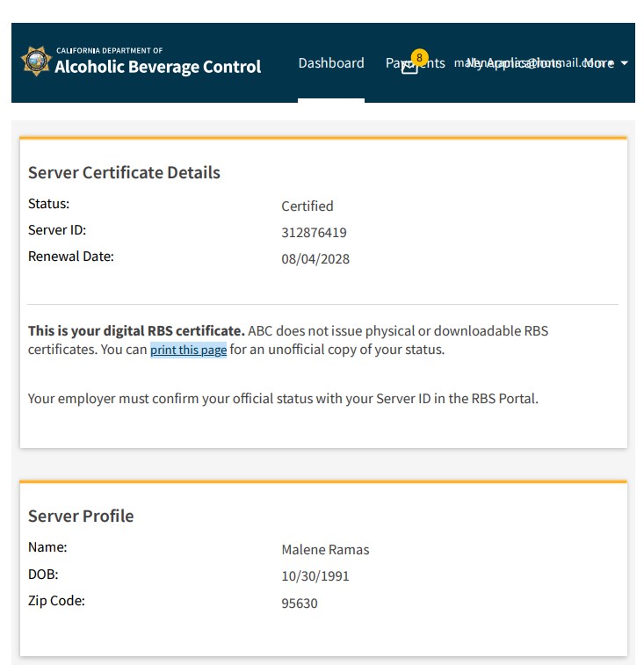Click the bold 'This is your digital RBS certificate' text
644x665 pixels.
tap(136, 331)
